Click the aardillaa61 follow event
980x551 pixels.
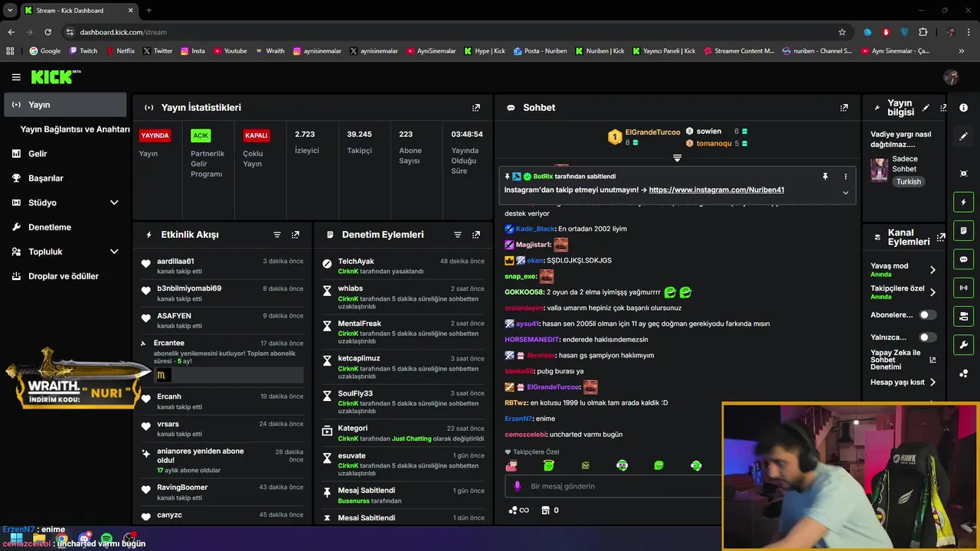[223, 266]
